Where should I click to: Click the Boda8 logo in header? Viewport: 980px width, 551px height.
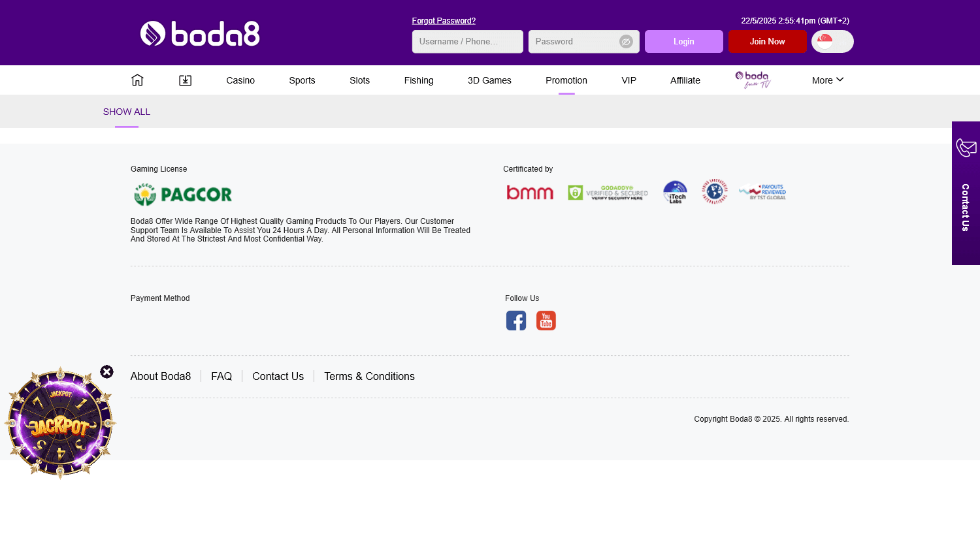(200, 33)
